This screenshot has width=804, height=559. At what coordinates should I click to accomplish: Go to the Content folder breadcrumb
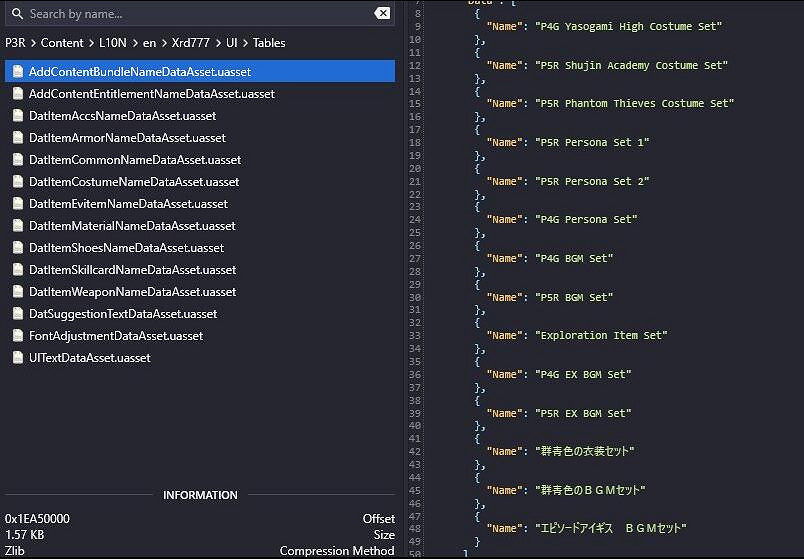(x=62, y=43)
